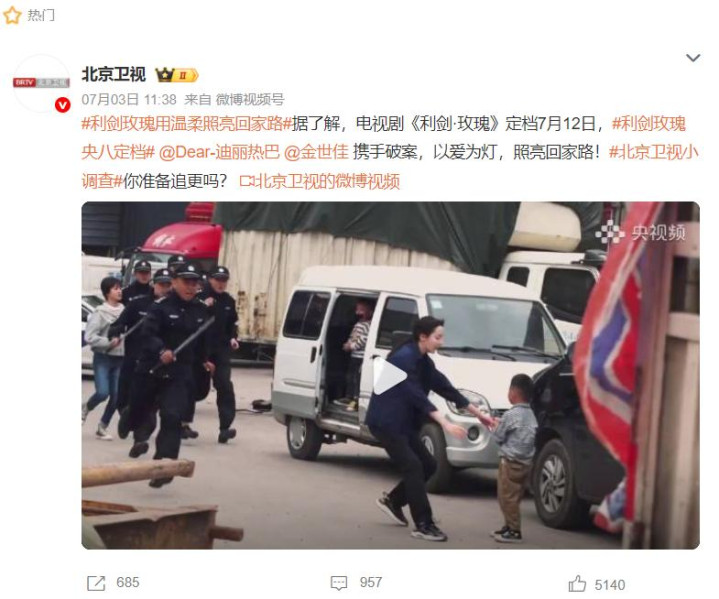This screenshot has width=719, height=599.
Task: Expand the post options chevron
Action: (692, 58)
